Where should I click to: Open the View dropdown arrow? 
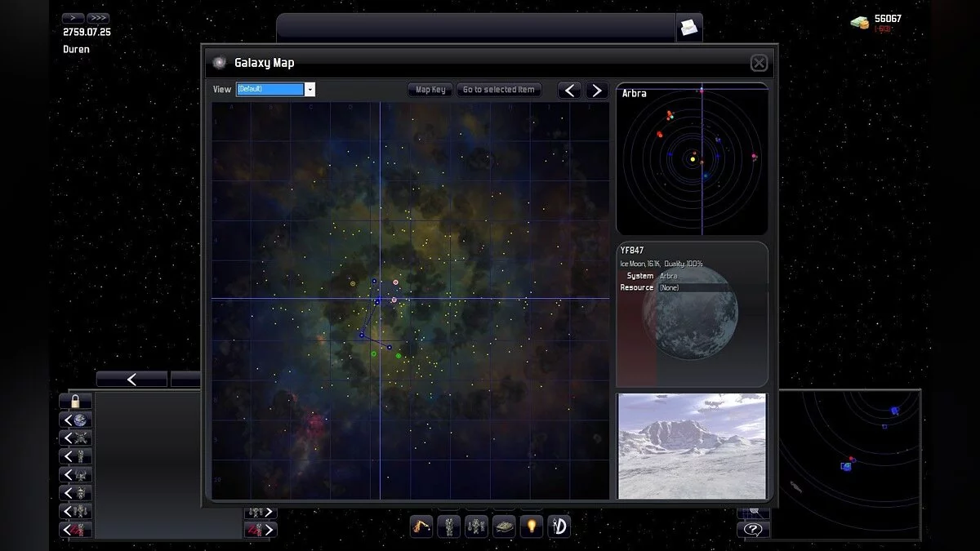(310, 89)
